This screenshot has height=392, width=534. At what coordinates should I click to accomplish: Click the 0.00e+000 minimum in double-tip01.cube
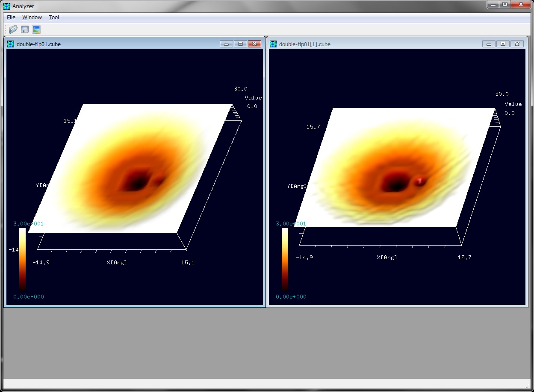click(28, 297)
